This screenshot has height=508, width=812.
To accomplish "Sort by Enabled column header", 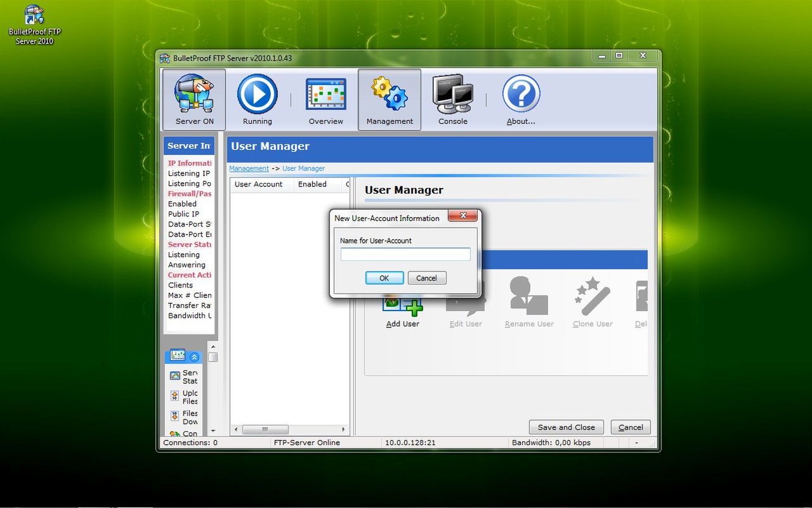I will pyautogui.click(x=317, y=184).
